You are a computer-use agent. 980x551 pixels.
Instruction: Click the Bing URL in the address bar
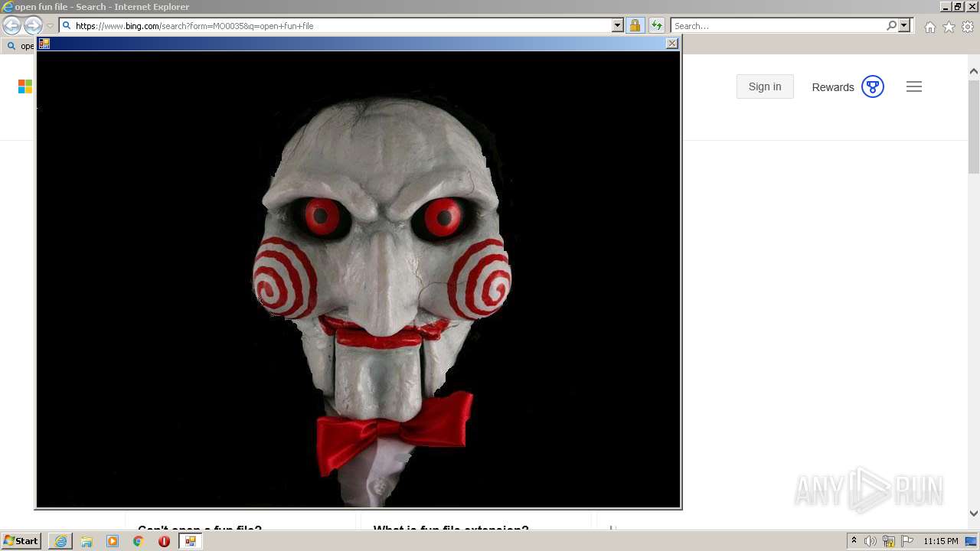coord(194,26)
